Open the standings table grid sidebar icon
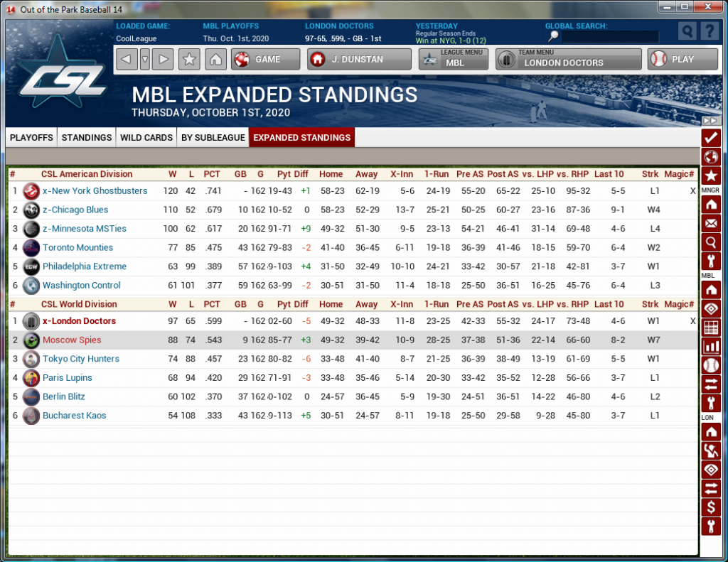This screenshot has height=562, width=728. [x=710, y=328]
